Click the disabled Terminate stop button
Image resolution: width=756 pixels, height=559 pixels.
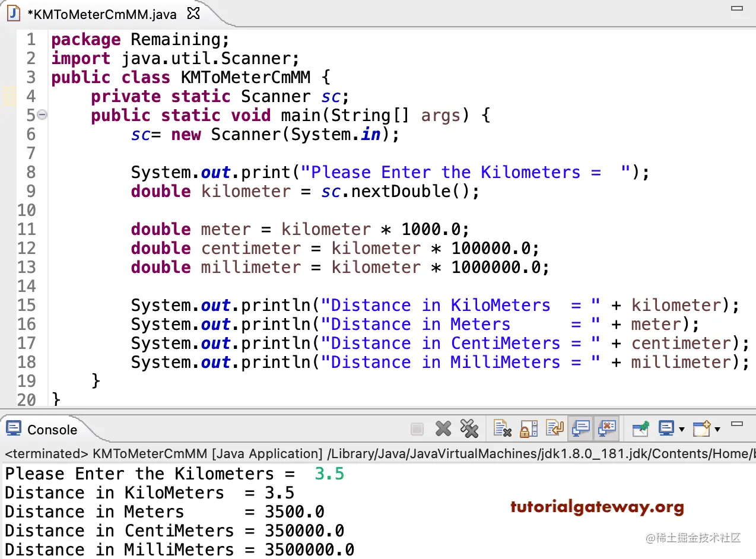point(417,428)
